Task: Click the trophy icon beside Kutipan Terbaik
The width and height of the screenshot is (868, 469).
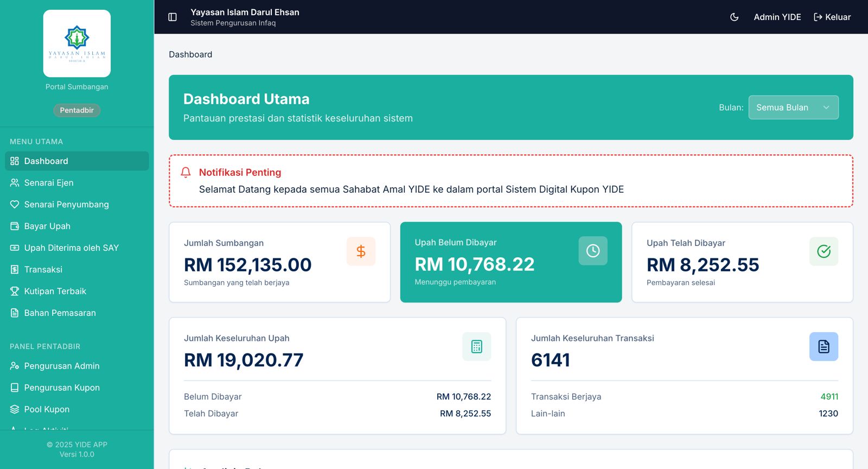Action: coord(15,291)
